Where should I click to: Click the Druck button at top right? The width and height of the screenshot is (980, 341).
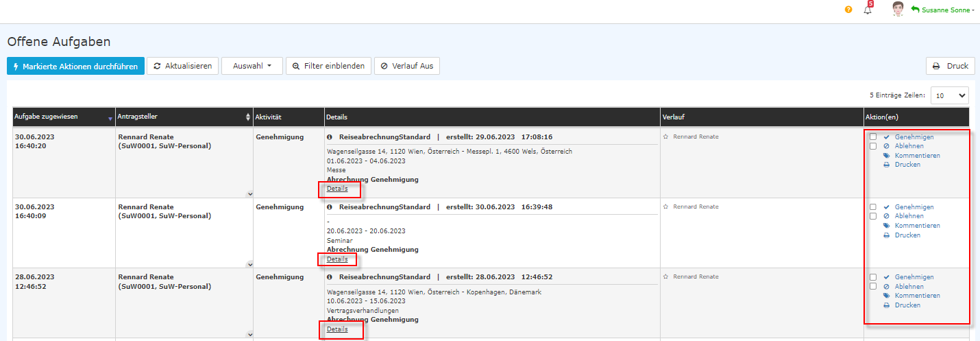950,66
